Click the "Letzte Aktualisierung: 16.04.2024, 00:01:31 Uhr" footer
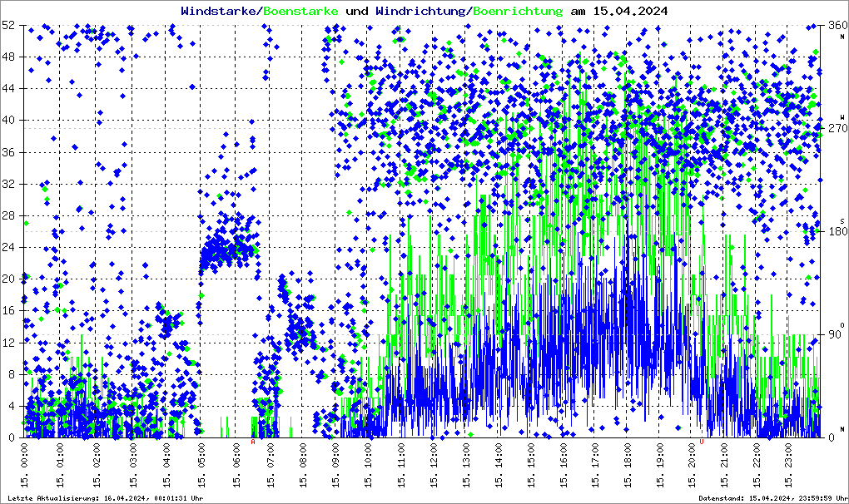 coord(106,498)
